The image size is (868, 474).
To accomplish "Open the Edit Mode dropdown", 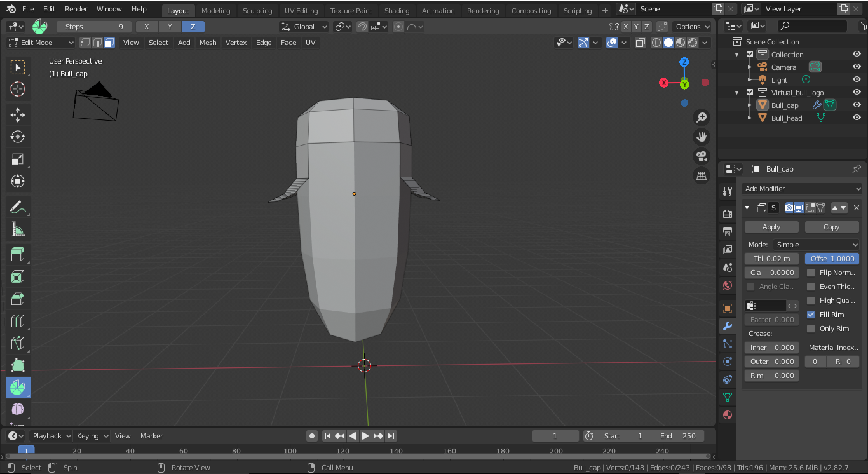I will tap(41, 43).
